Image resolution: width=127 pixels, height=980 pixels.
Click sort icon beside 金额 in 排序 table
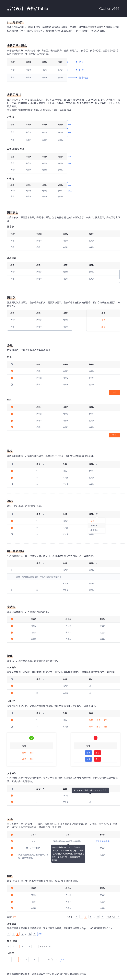point(69,464)
